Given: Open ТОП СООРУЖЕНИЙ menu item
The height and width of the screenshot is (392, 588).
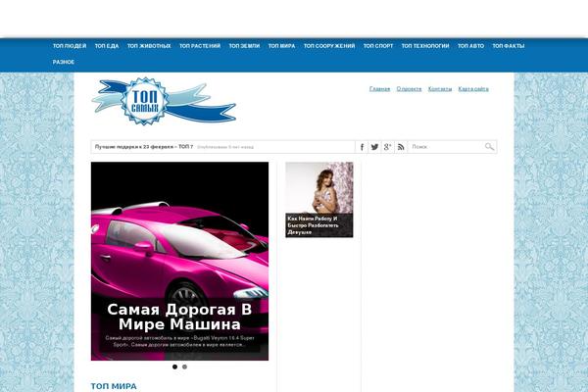Looking at the screenshot, I should 329,46.
